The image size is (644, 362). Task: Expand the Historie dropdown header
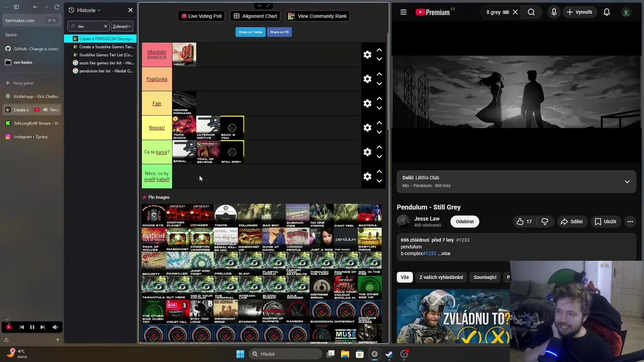[85, 10]
